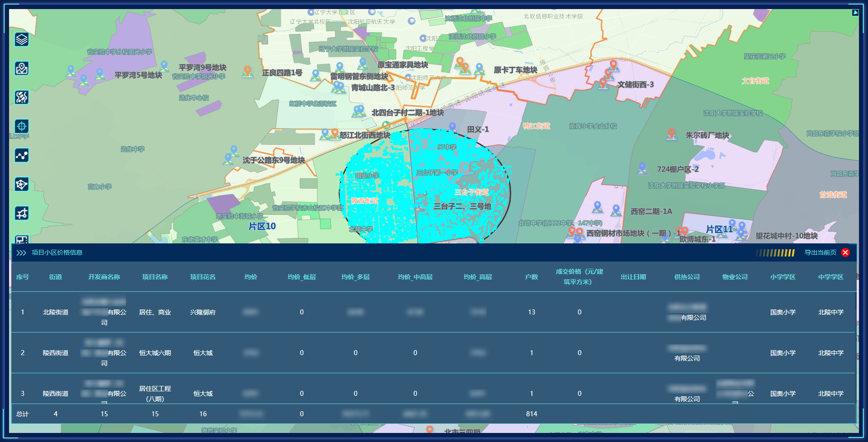Click 导出当前页 to export page
The width and height of the screenshot is (868, 442).
[x=820, y=252]
